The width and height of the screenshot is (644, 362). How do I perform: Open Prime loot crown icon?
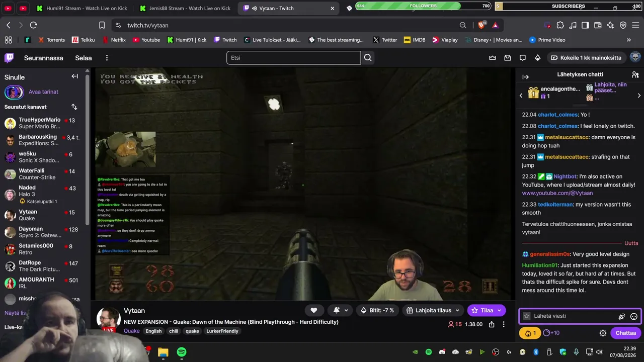pos(493,58)
